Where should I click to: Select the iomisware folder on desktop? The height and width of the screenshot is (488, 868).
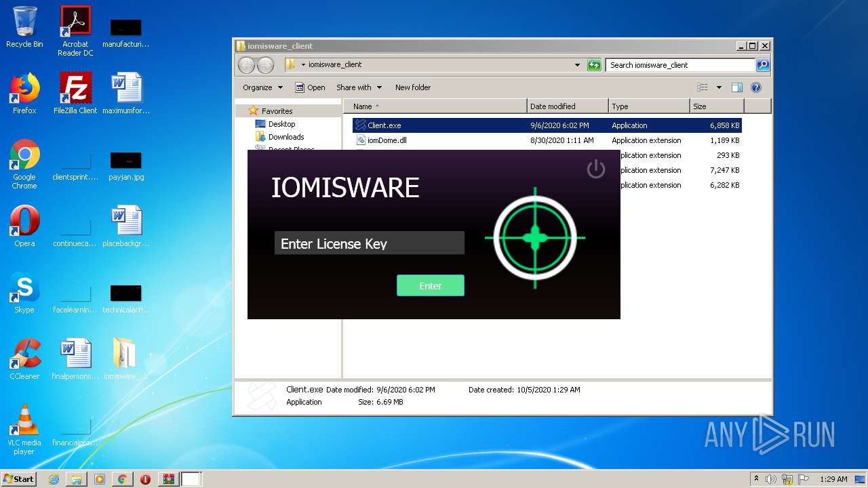click(x=126, y=359)
